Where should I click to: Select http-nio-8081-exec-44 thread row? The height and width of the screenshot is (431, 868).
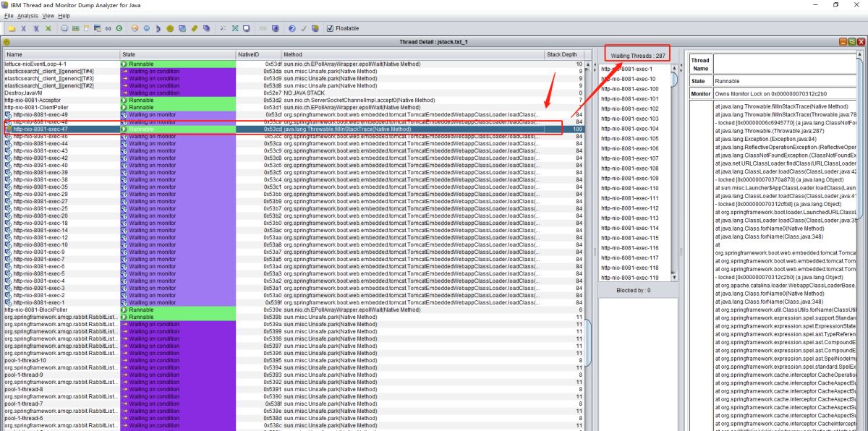(x=294, y=144)
